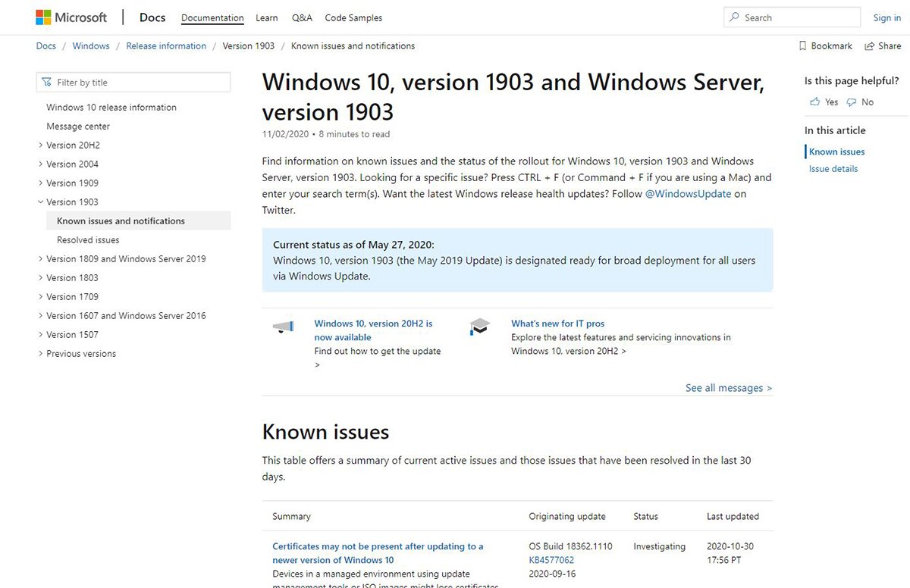The height and width of the screenshot is (588, 910).
Task: Open the @WindowsUpdate Twitter link
Action: click(688, 193)
